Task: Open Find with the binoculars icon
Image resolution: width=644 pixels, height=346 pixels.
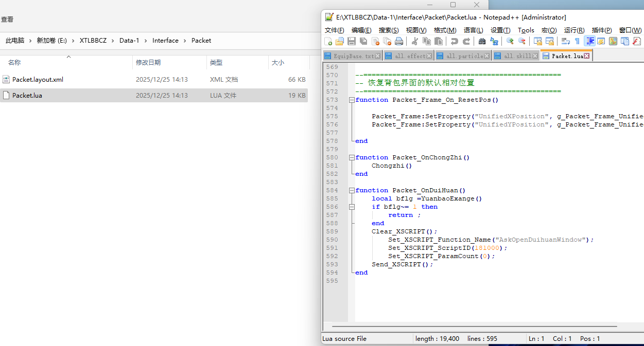Action: click(x=482, y=41)
